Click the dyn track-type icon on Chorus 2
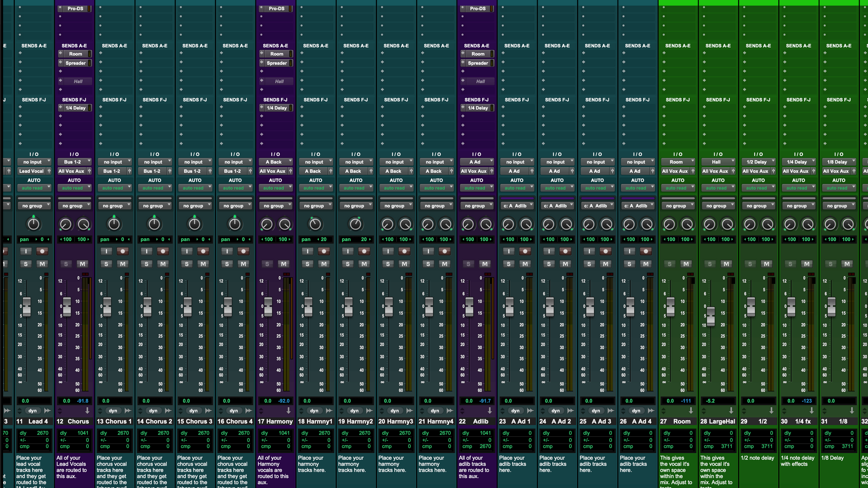The width and height of the screenshot is (868, 488). pyautogui.click(x=153, y=410)
